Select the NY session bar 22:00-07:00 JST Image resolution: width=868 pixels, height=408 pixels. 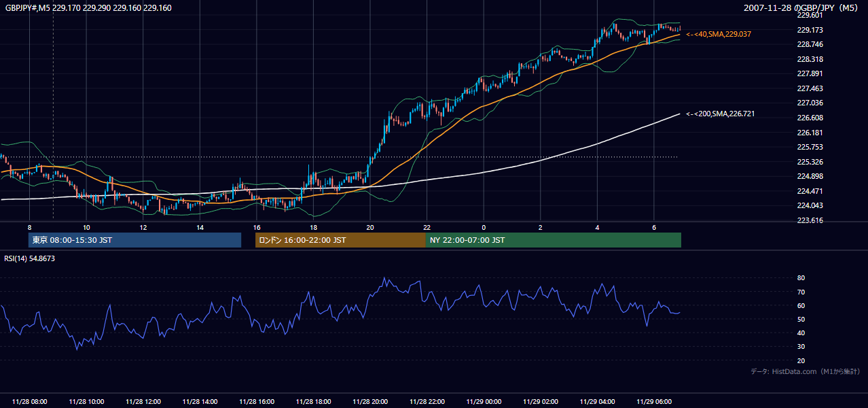click(554, 240)
